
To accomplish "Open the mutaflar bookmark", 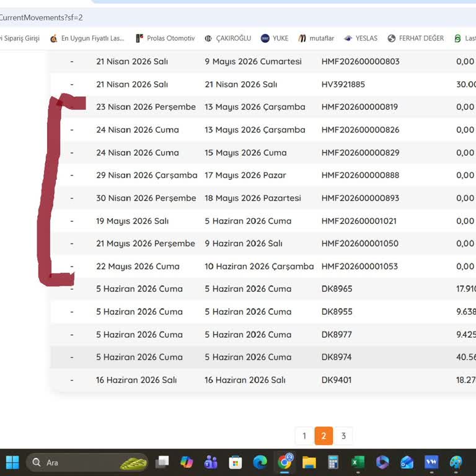I will pos(316,38).
